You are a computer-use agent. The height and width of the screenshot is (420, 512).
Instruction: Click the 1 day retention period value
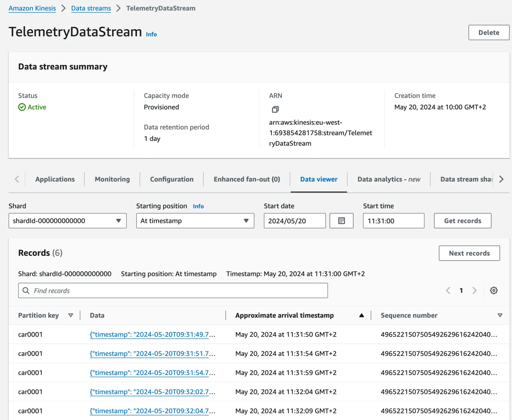pos(152,139)
